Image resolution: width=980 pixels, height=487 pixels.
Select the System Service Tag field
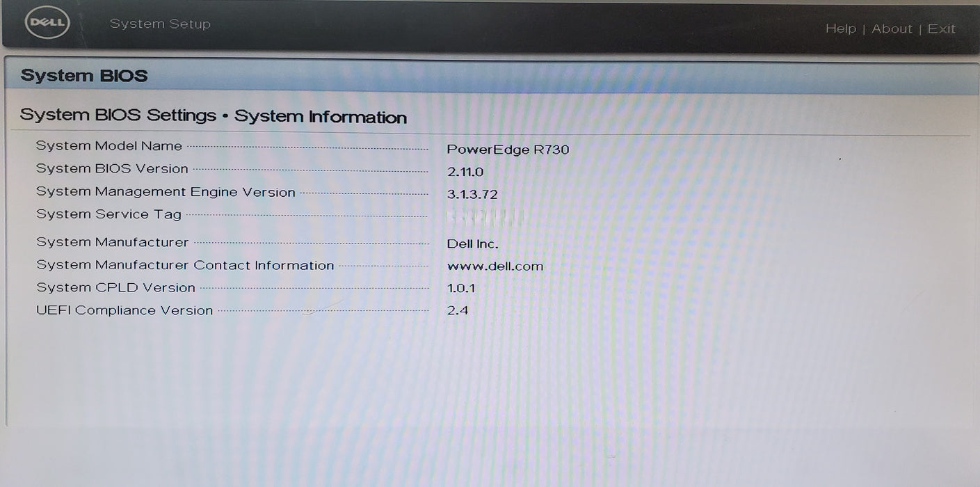click(x=109, y=214)
